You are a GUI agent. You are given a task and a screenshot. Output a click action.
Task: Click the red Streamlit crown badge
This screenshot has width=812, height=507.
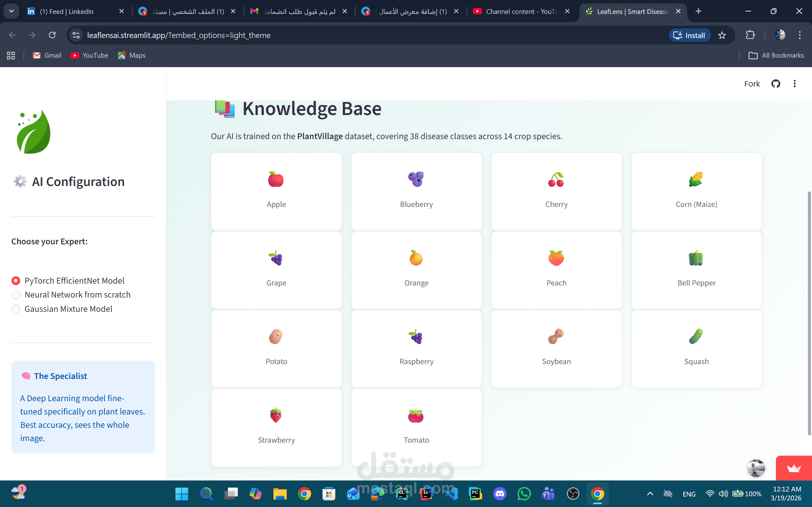794,468
